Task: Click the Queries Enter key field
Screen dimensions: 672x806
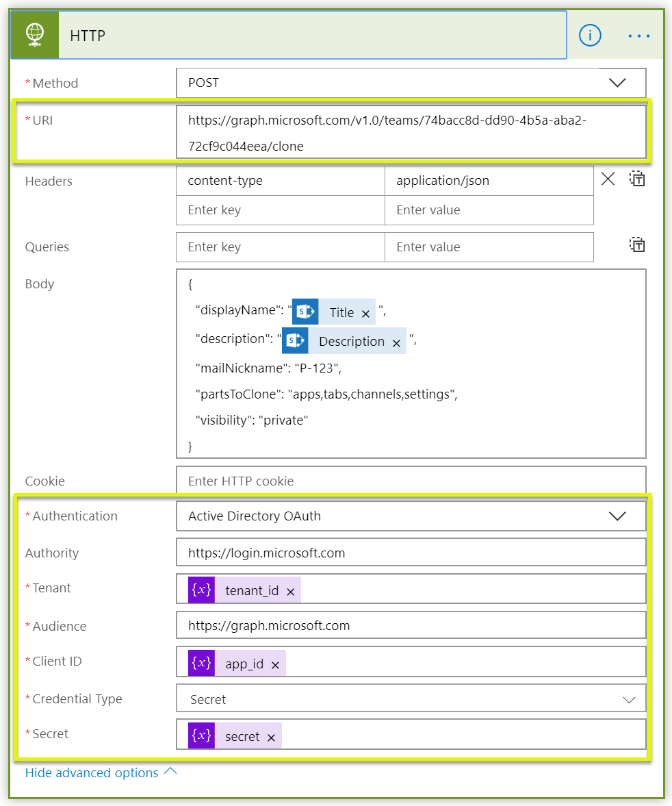Action: coord(281,247)
